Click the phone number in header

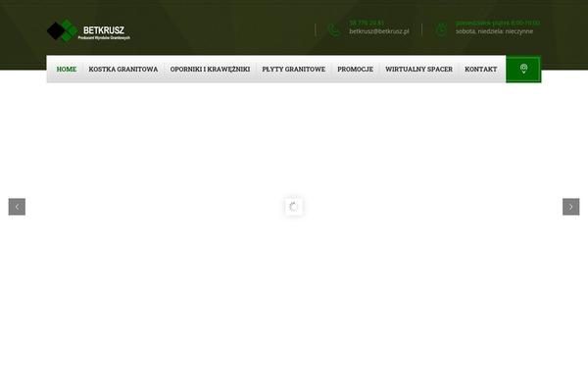click(367, 23)
